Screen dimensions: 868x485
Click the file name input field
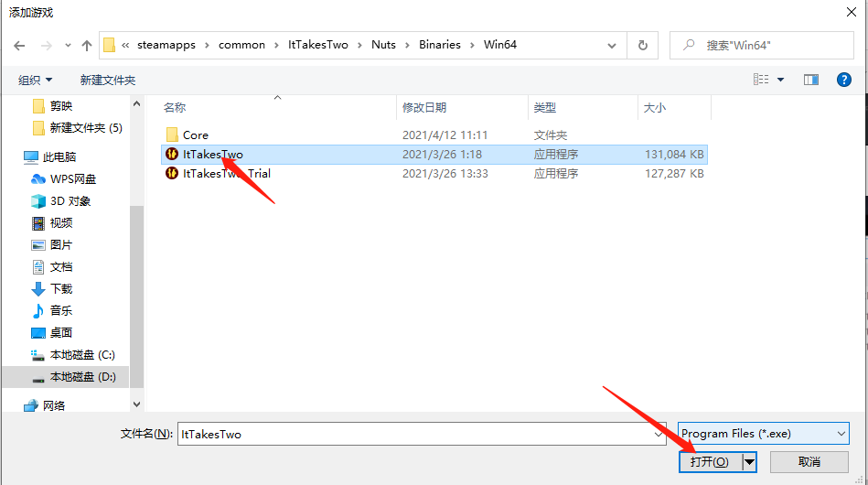pos(421,434)
